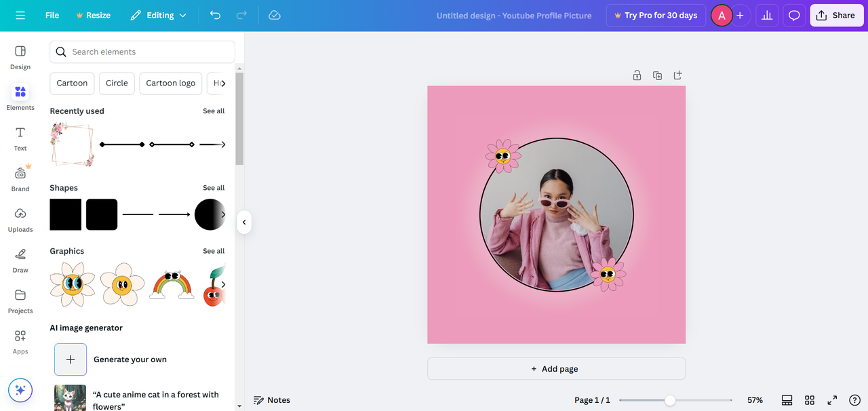Insert the line with filled diamond ends

[122, 144]
